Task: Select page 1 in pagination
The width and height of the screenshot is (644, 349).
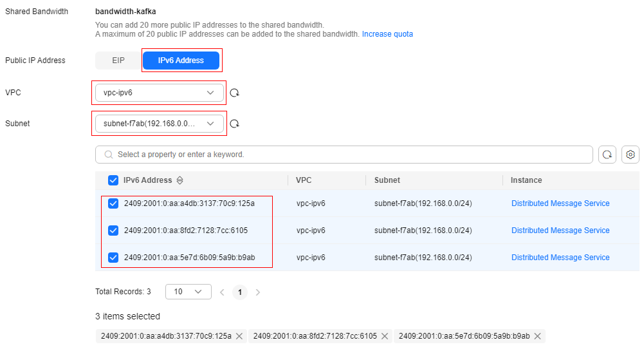Action: (240, 292)
